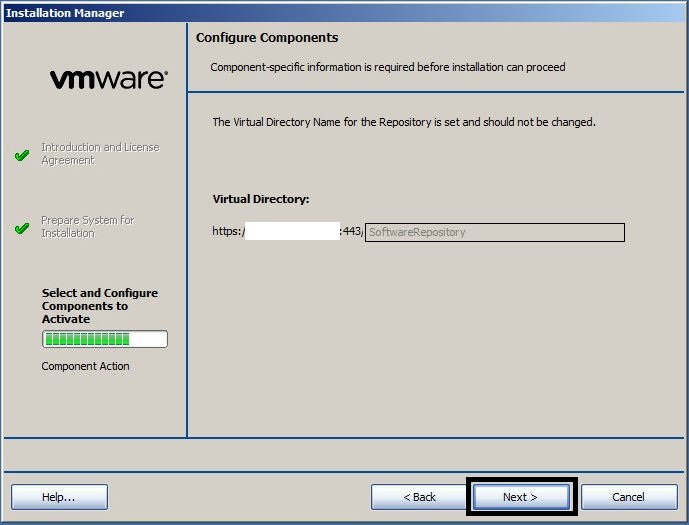Click the green installation progress bar

[104, 340]
